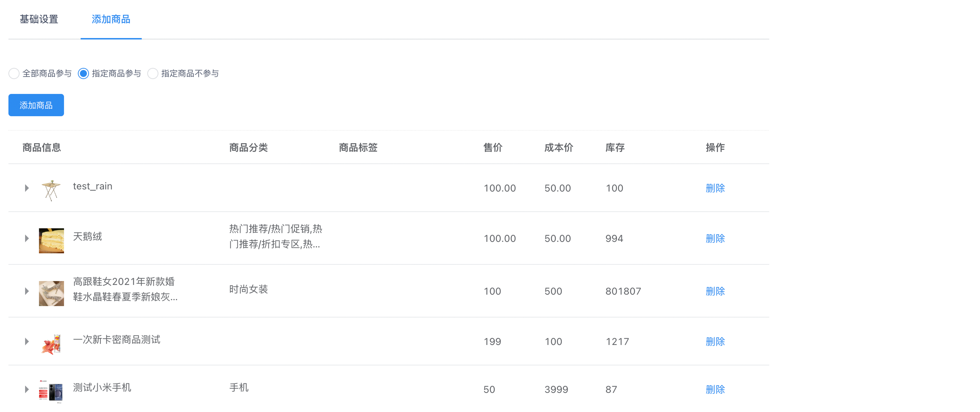
Task: Click the high-heel shoe product thumbnail
Action: (x=51, y=293)
